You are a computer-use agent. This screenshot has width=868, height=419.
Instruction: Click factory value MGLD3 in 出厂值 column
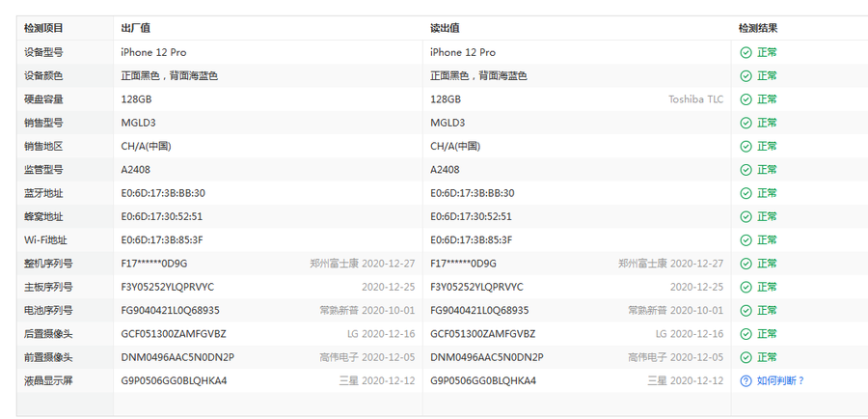[138, 123]
